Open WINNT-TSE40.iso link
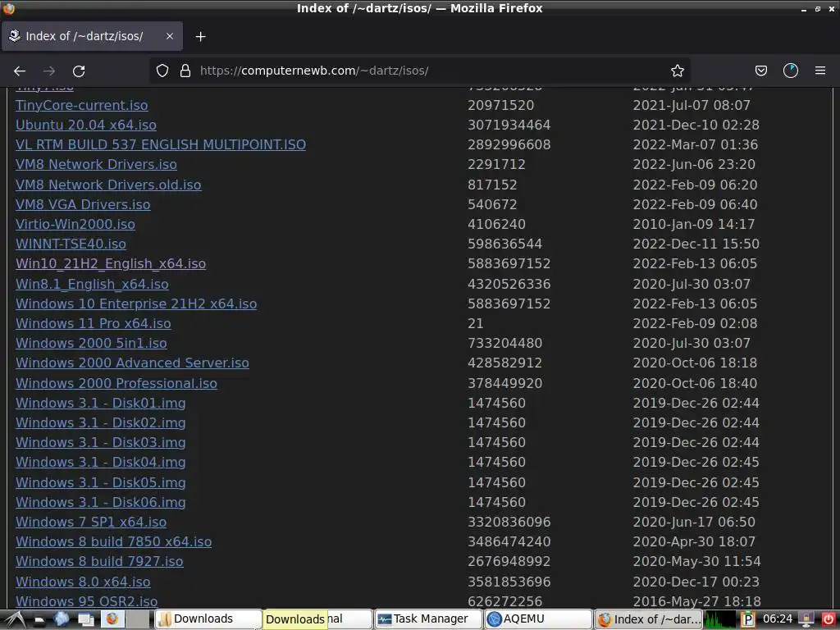Image resolution: width=840 pixels, height=630 pixels. click(x=71, y=244)
